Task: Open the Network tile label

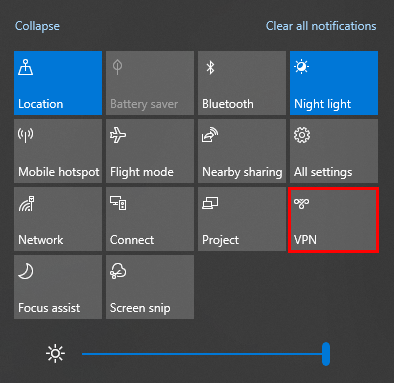Action: 41,240
